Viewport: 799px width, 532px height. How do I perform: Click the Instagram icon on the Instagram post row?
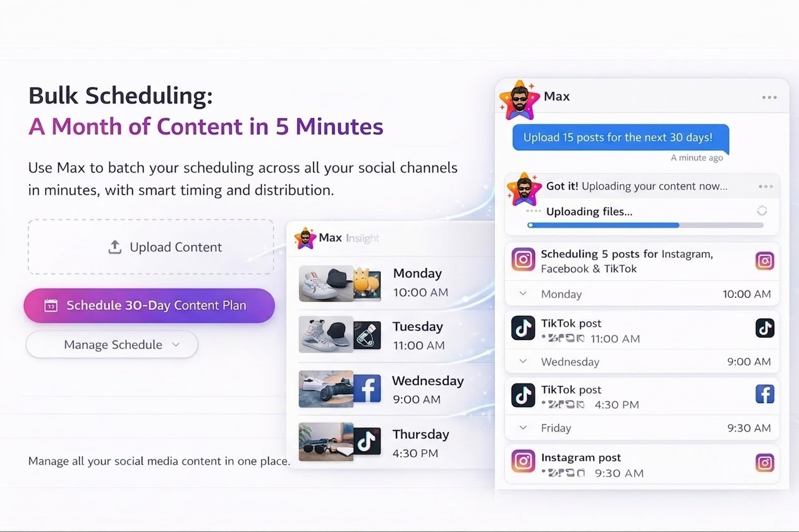pos(765,462)
